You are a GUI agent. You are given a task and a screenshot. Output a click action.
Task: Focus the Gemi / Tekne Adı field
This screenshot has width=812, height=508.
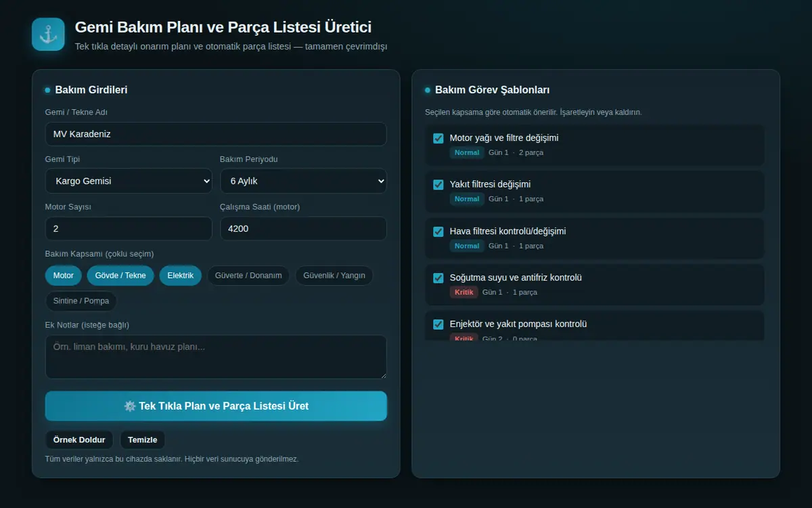tap(216, 134)
